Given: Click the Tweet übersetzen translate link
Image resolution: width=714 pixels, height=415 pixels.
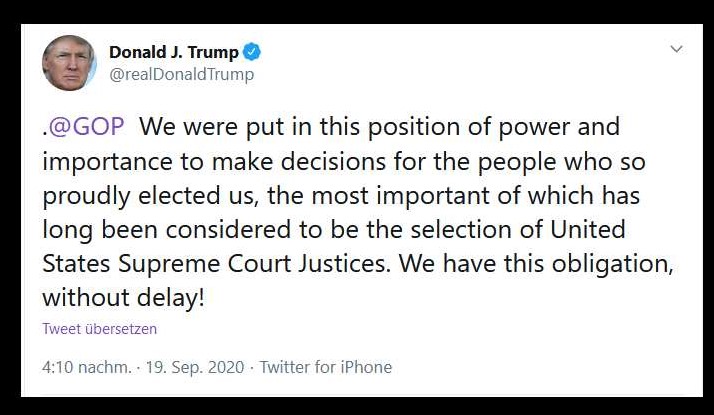Looking at the screenshot, I should (x=99, y=328).
